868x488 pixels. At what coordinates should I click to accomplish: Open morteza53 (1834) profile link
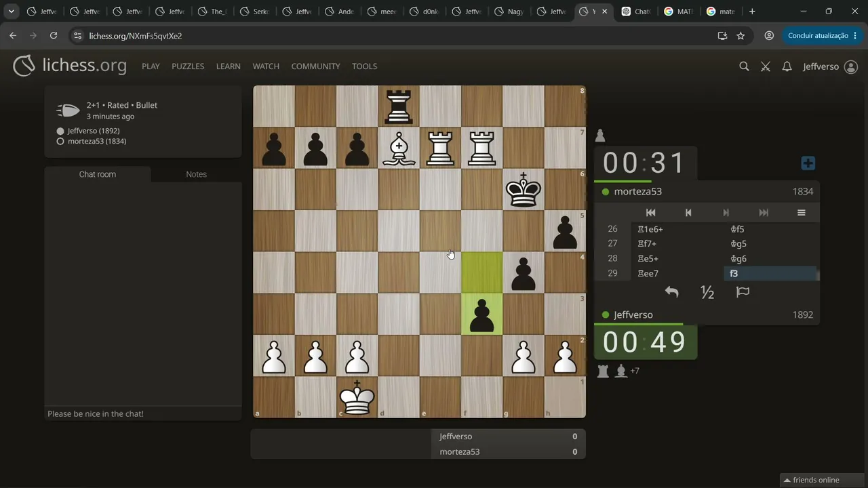[97, 141]
